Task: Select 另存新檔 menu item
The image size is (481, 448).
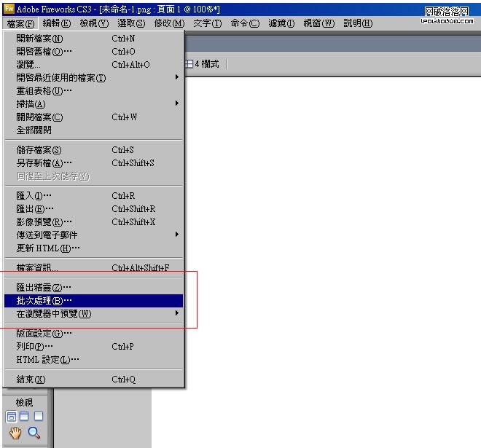Action: click(x=44, y=163)
